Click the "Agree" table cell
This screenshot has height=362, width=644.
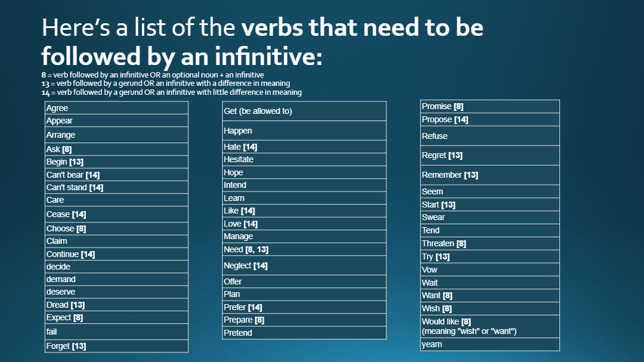116,108
